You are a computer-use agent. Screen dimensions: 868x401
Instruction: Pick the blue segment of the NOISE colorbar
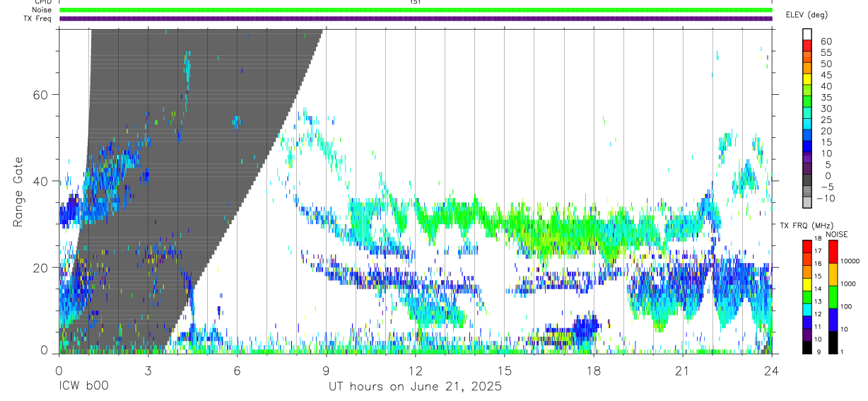point(833,319)
